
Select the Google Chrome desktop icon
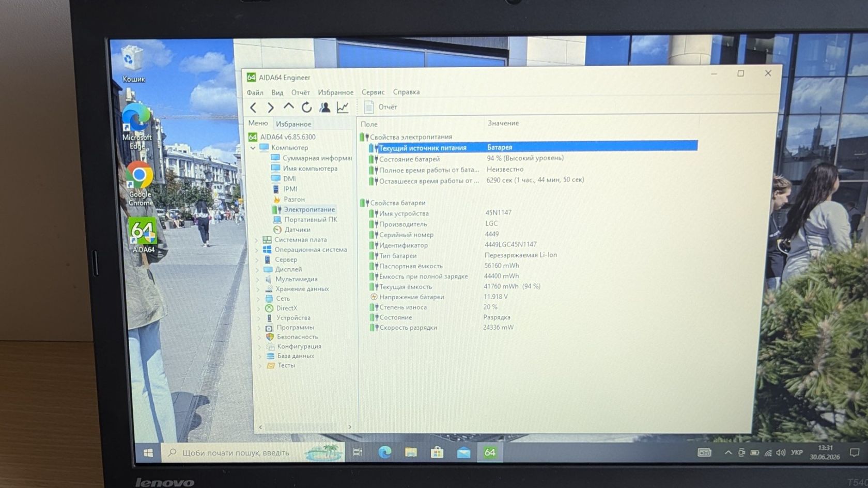coord(140,184)
